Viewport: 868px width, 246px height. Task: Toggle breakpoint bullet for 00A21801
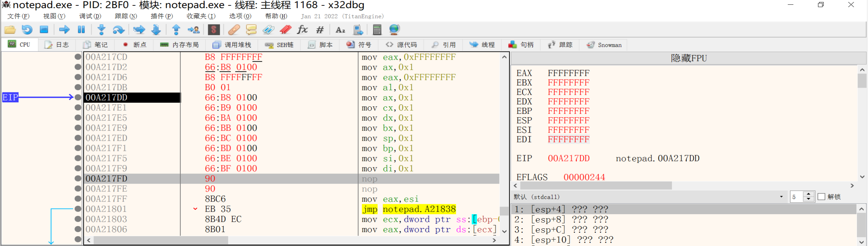(x=78, y=209)
